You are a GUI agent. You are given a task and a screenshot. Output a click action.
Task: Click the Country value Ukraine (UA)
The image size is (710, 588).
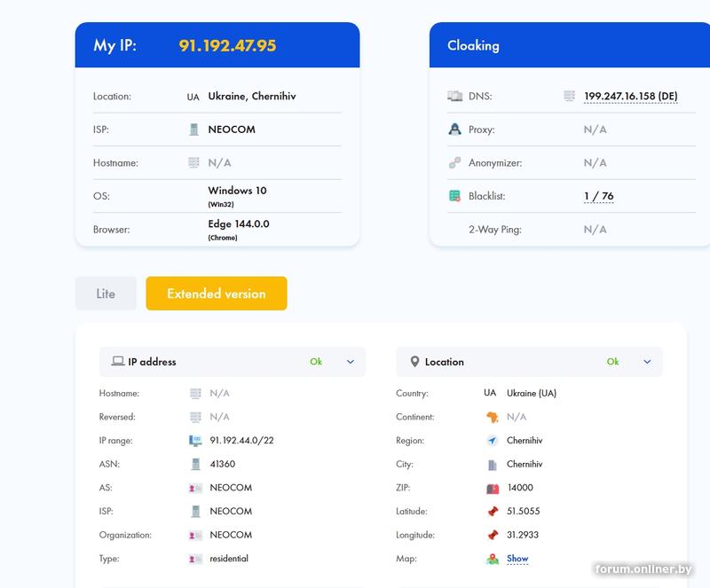pos(532,394)
